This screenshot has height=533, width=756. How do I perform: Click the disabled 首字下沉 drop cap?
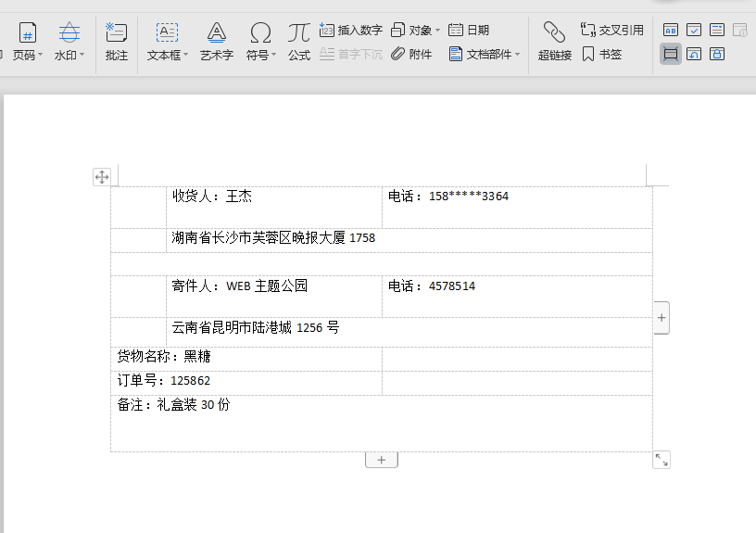350,54
